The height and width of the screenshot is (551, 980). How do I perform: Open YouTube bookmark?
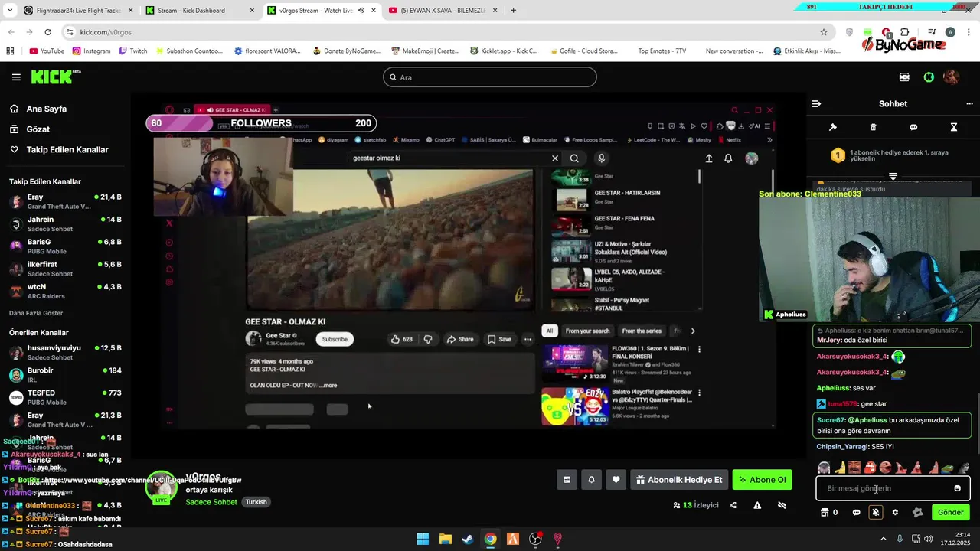[46, 51]
